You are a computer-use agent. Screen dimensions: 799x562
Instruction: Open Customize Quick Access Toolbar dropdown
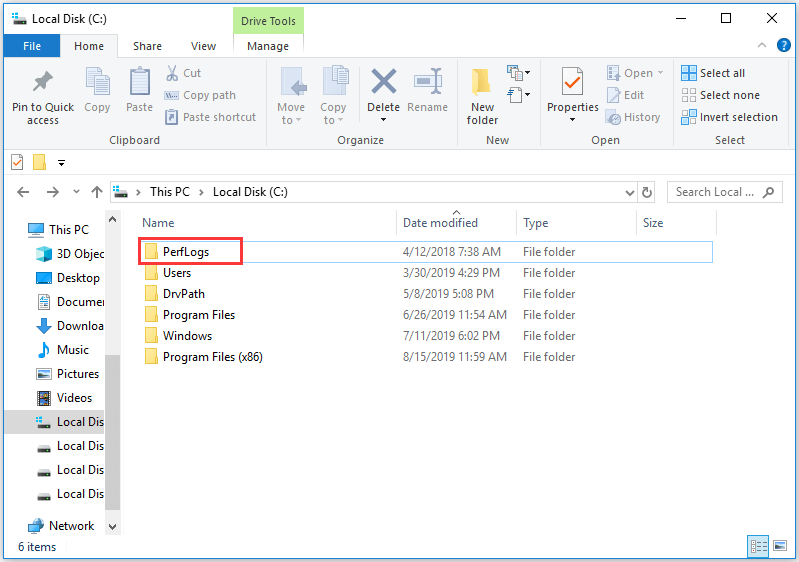coord(61,163)
